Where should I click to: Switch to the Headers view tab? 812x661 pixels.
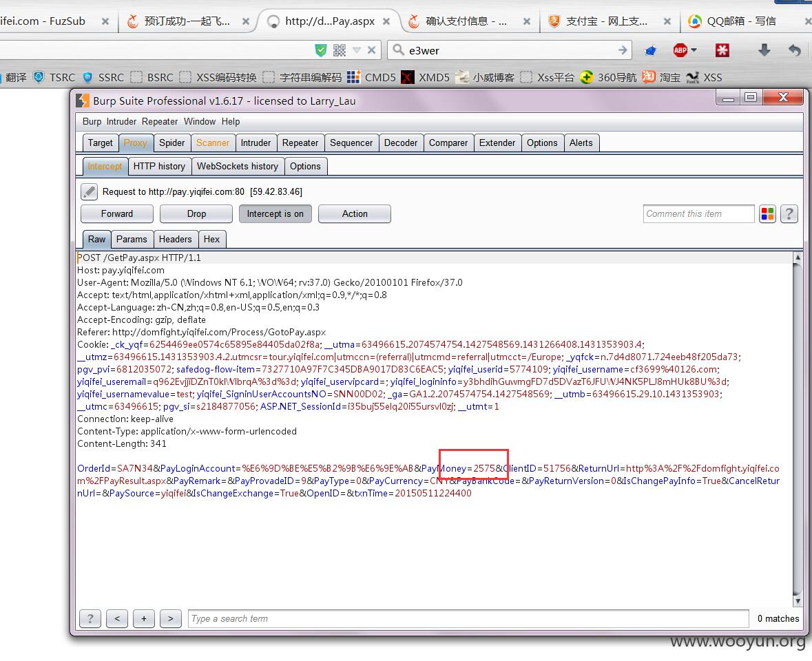coord(175,239)
